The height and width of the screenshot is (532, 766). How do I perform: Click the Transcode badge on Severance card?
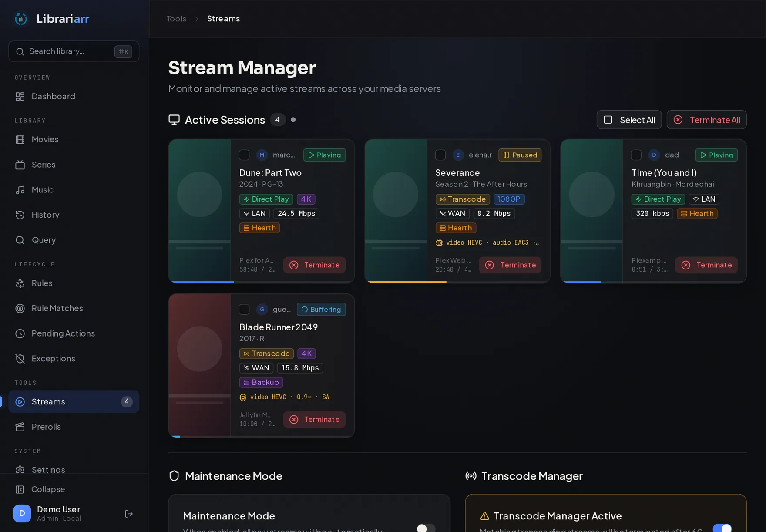463,199
